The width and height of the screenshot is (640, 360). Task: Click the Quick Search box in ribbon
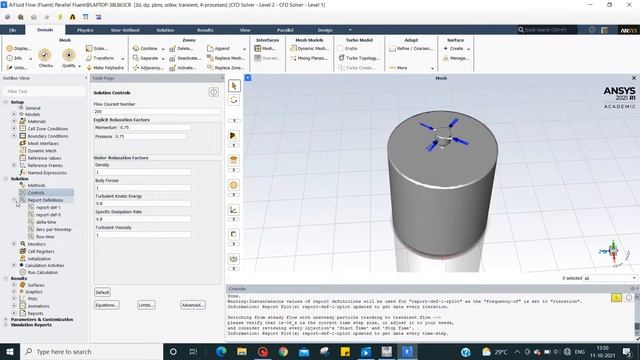[547, 30]
